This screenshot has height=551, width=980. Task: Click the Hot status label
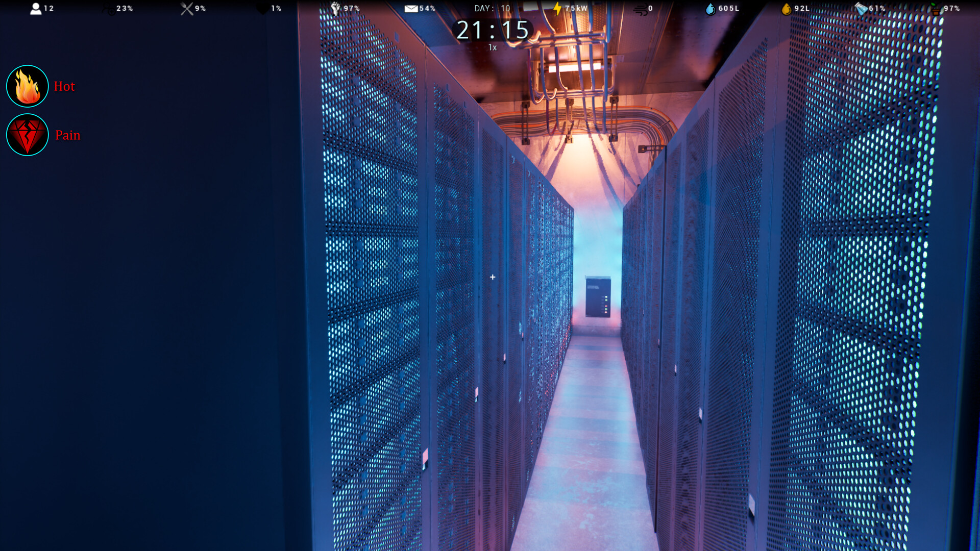(65, 86)
